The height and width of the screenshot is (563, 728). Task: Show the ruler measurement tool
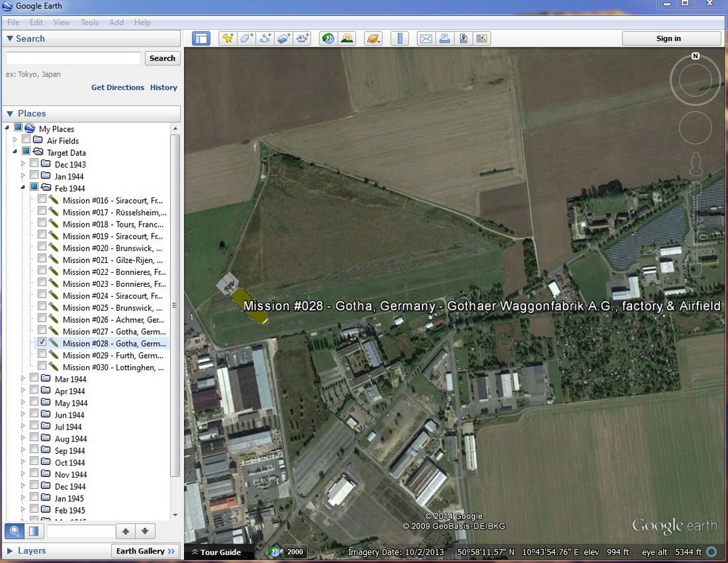(x=400, y=39)
